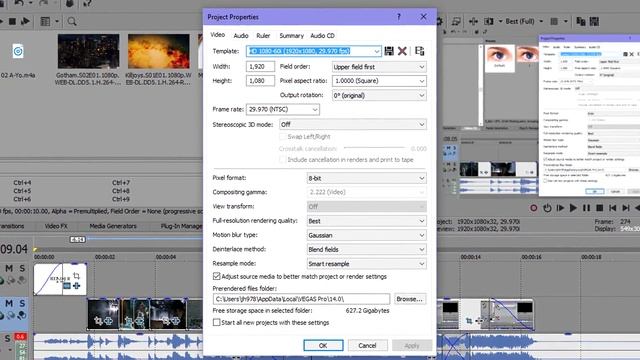This screenshot has width=640, height=360.
Task: Click the Width input field
Action: tap(260, 67)
